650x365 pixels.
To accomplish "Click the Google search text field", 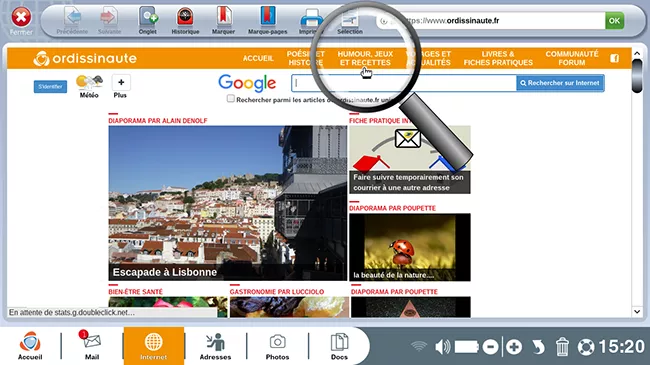I will coord(404,83).
